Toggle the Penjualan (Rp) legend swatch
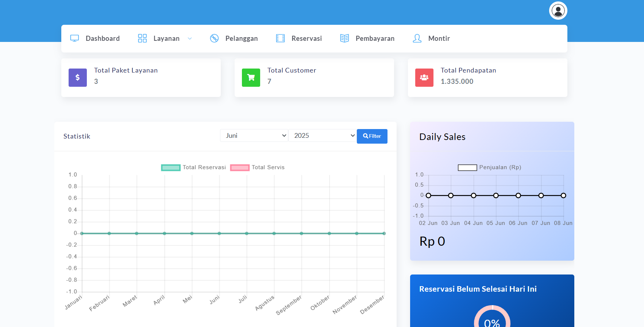The width and height of the screenshot is (644, 327). tap(467, 168)
